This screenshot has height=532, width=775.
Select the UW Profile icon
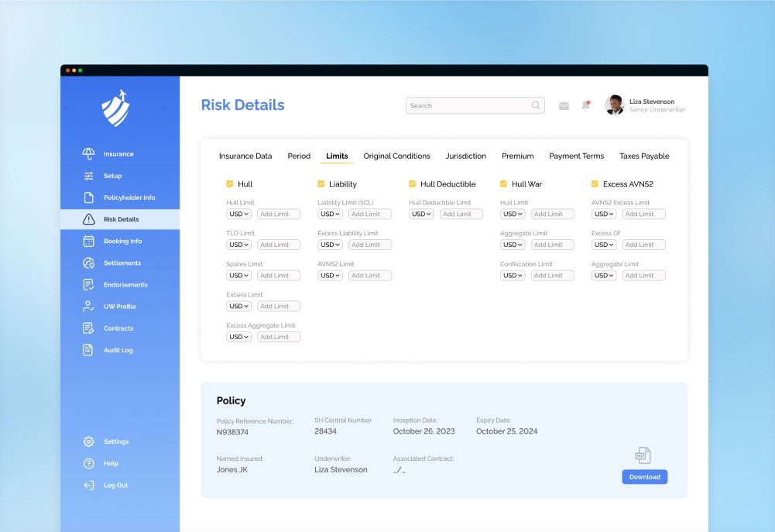coord(89,307)
